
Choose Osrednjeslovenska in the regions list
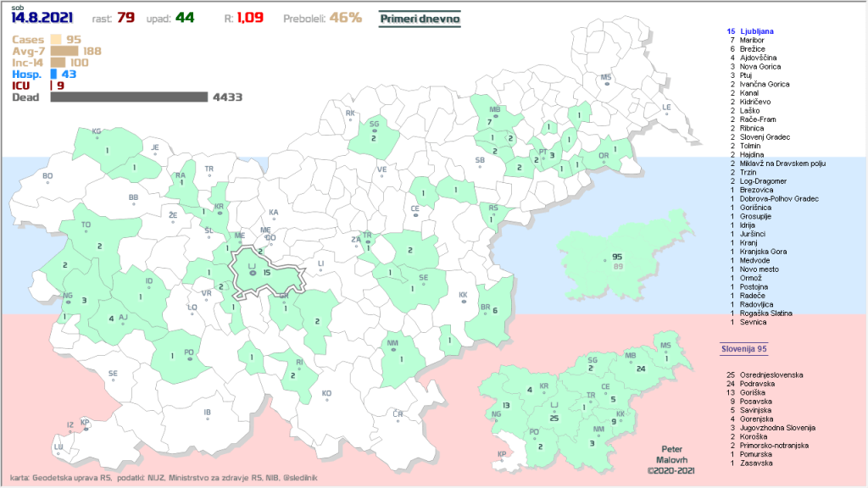pyautogui.click(x=771, y=374)
